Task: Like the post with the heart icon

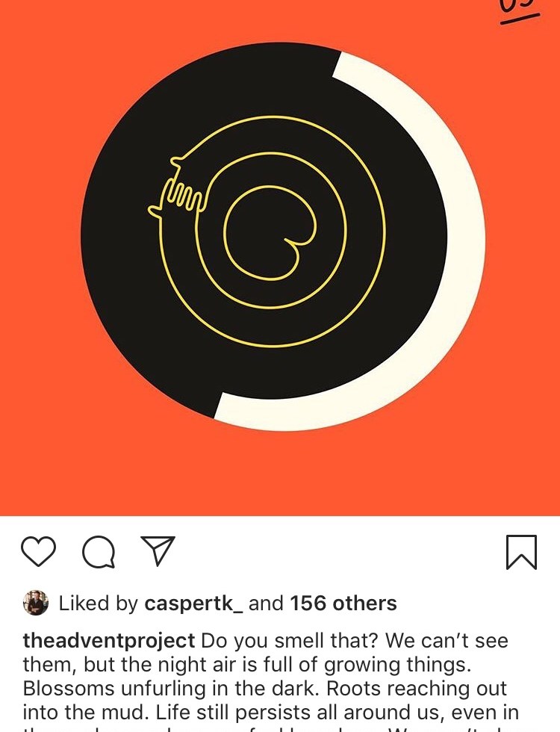Action: [x=39, y=551]
